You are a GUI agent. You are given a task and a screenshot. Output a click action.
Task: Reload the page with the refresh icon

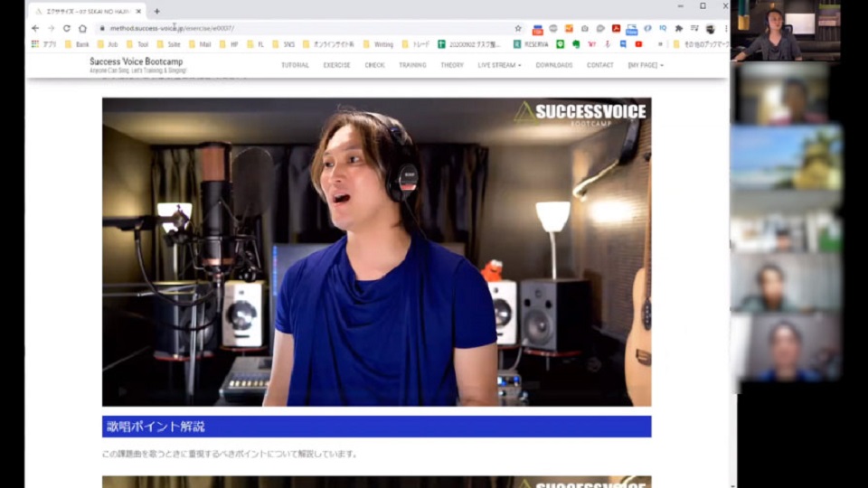[x=66, y=28]
